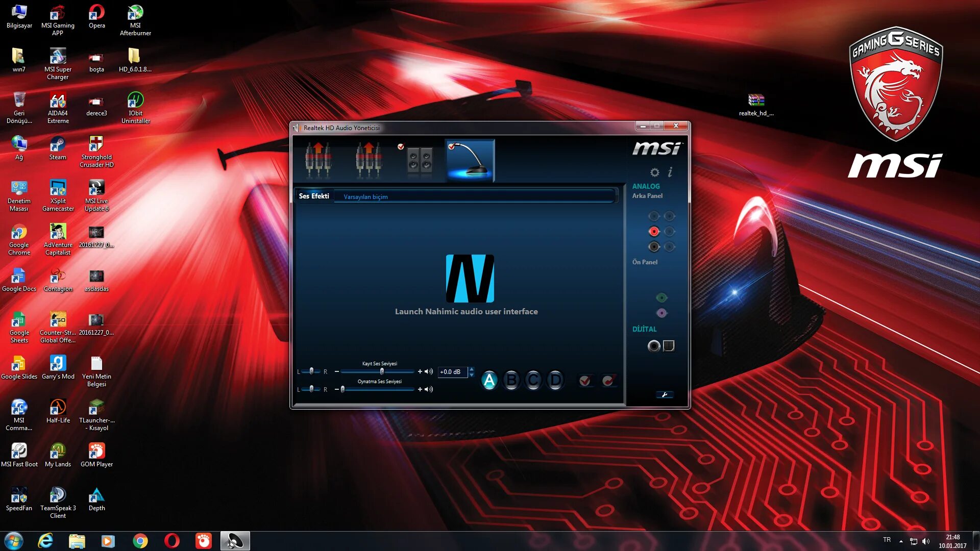Launch the Nahimic audio interface logo
This screenshot has width=980, height=551.
point(470,279)
